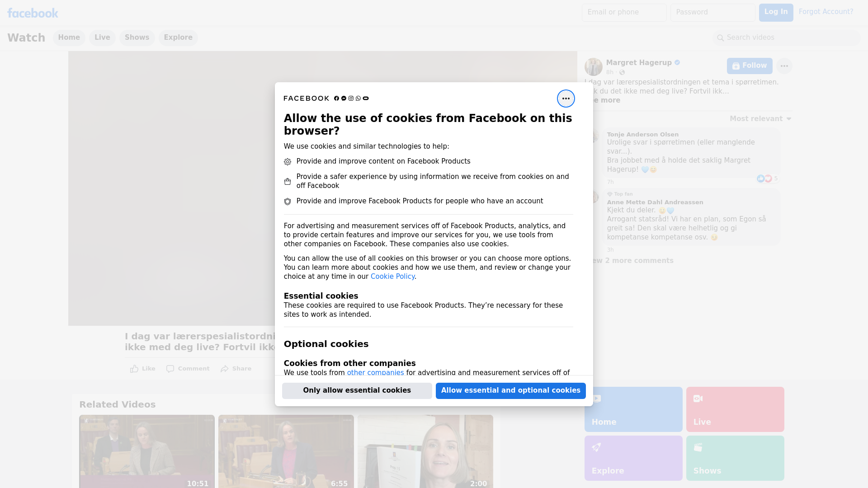Open the Explore tile with rocket icon
Image resolution: width=868 pixels, height=488 pixels.
point(633,458)
